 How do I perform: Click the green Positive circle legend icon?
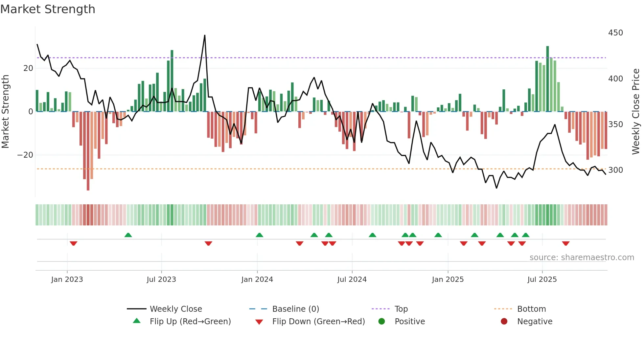(381, 321)
